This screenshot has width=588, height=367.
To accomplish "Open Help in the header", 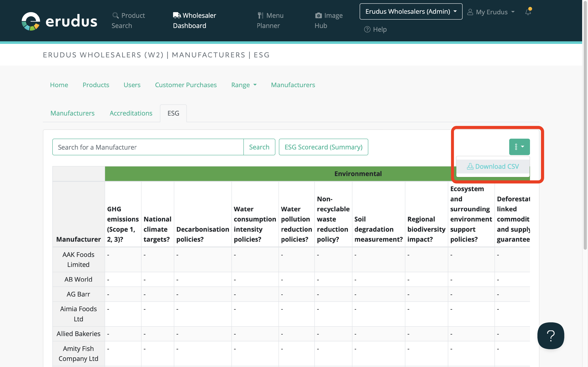I will [375, 29].
